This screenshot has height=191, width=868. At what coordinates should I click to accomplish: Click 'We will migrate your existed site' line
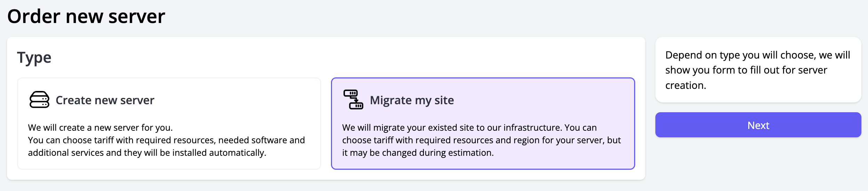[x=469, y=128]
